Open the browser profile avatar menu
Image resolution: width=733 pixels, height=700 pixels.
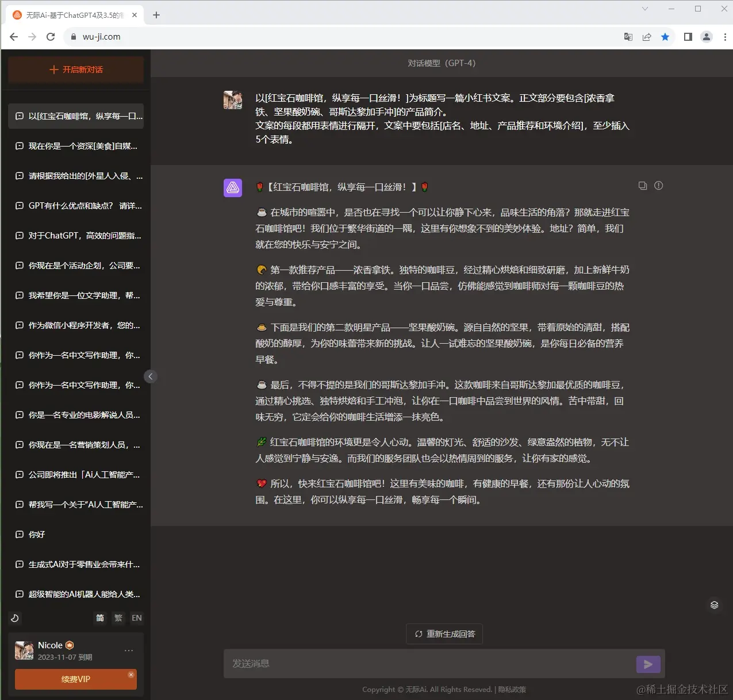point(706,36)
